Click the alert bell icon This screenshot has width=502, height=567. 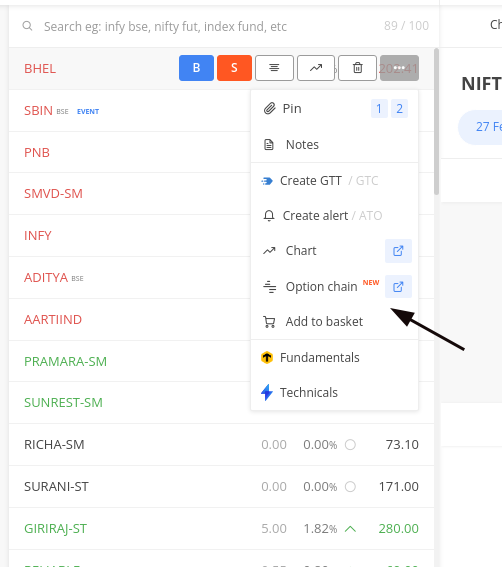point(269,216)
